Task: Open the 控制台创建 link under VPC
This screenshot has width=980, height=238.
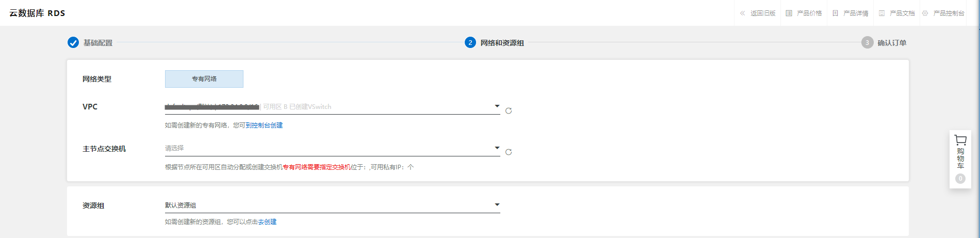Action: (x=267, y=125)
